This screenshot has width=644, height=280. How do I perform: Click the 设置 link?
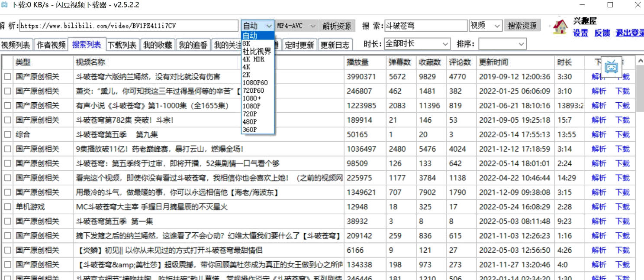click(580, 33)
